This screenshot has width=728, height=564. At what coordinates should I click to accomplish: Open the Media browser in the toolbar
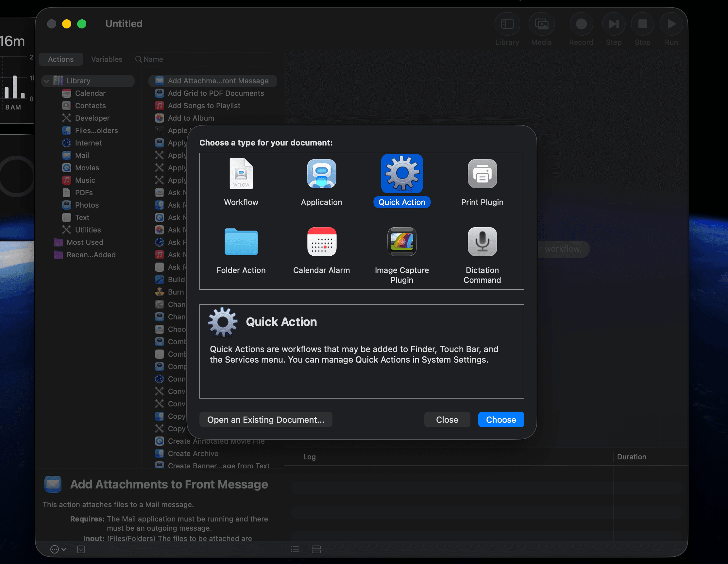coord(541,24)
